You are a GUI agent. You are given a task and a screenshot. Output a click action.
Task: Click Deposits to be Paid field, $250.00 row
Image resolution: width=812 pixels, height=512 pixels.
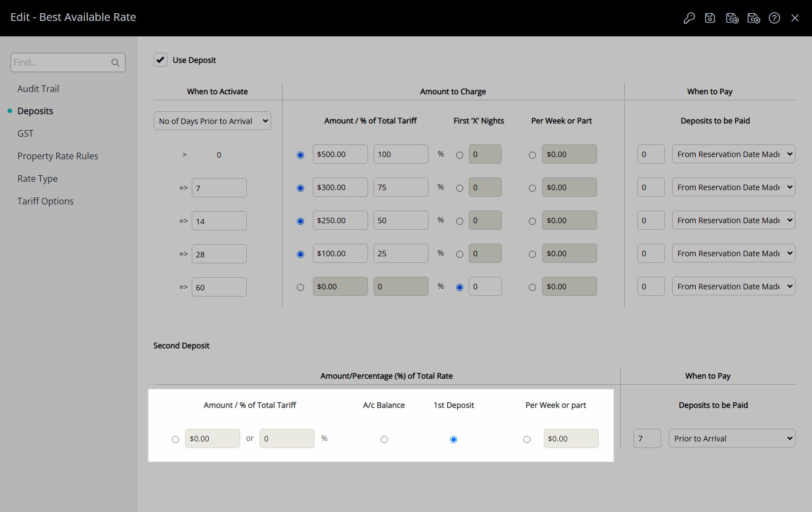pos(651,220)
